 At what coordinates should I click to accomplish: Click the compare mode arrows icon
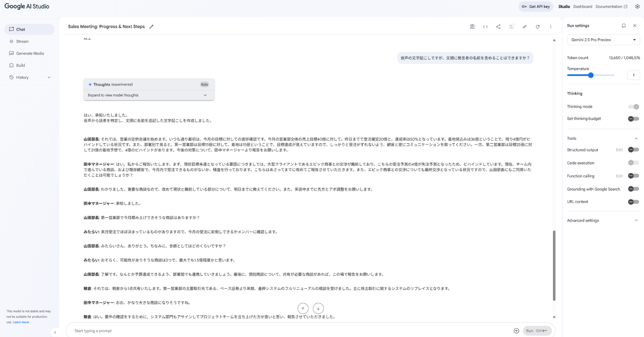pyautogui.click(x=524, y=27)
